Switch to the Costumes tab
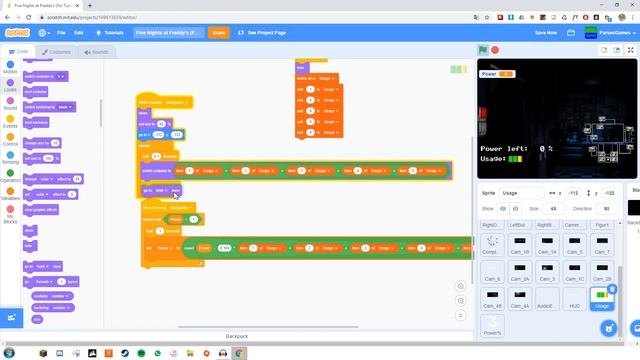 point(56,52)
